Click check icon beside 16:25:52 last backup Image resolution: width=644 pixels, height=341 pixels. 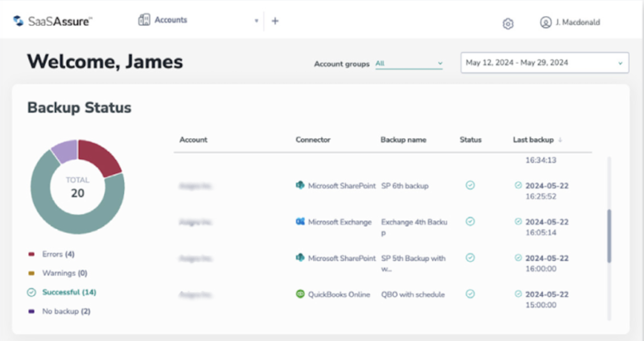click(x=518, y=185)
